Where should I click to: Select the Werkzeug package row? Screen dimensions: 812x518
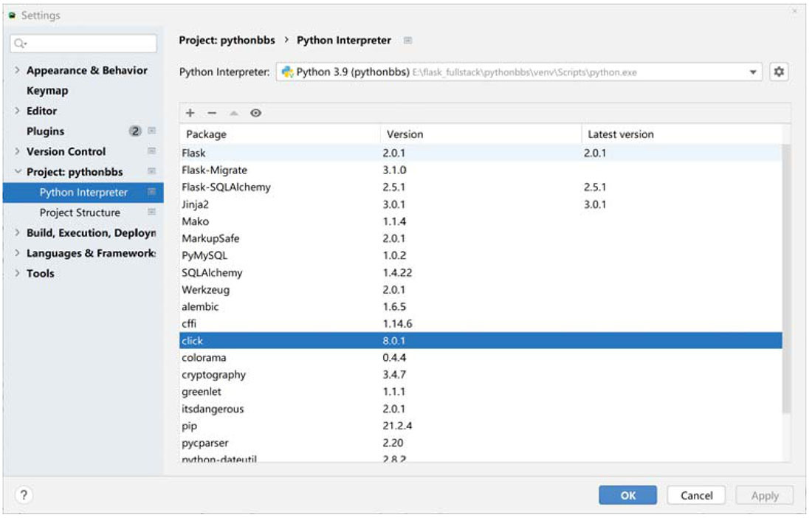pyautogui.click(x=481, y=290)
